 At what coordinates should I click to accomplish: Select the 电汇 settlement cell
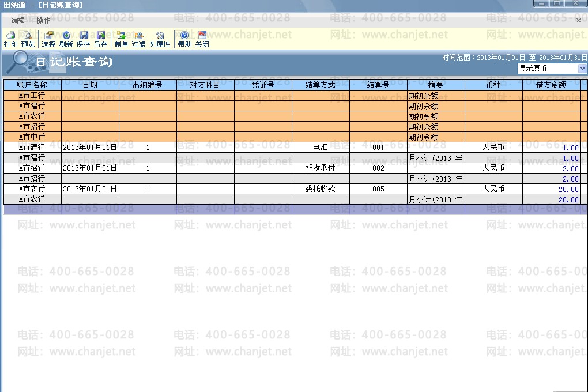coord(321,148)
